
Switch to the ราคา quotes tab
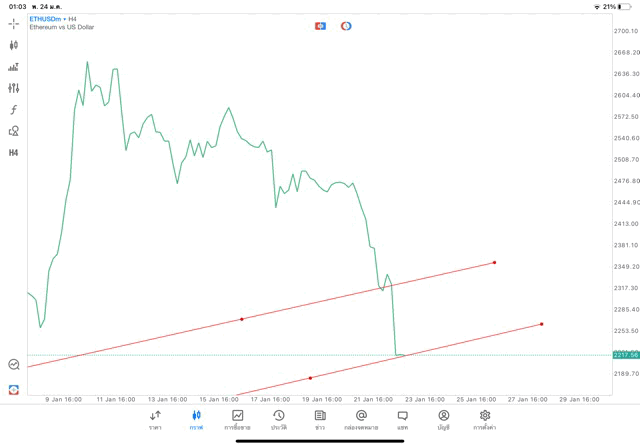pyautogui.click(x=155, y=419)
